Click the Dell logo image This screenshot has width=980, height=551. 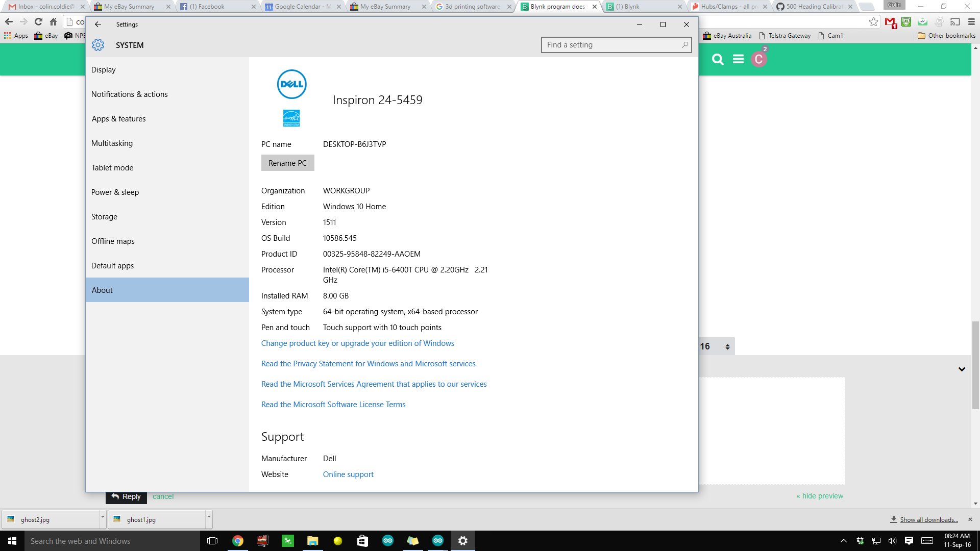(291, 84)
